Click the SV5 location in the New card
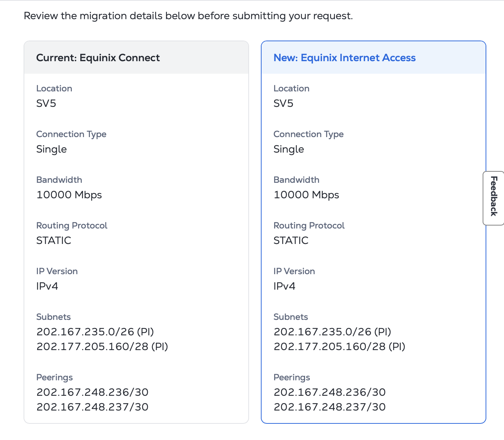This screenshot has height=440, width=504. point(284,103)
